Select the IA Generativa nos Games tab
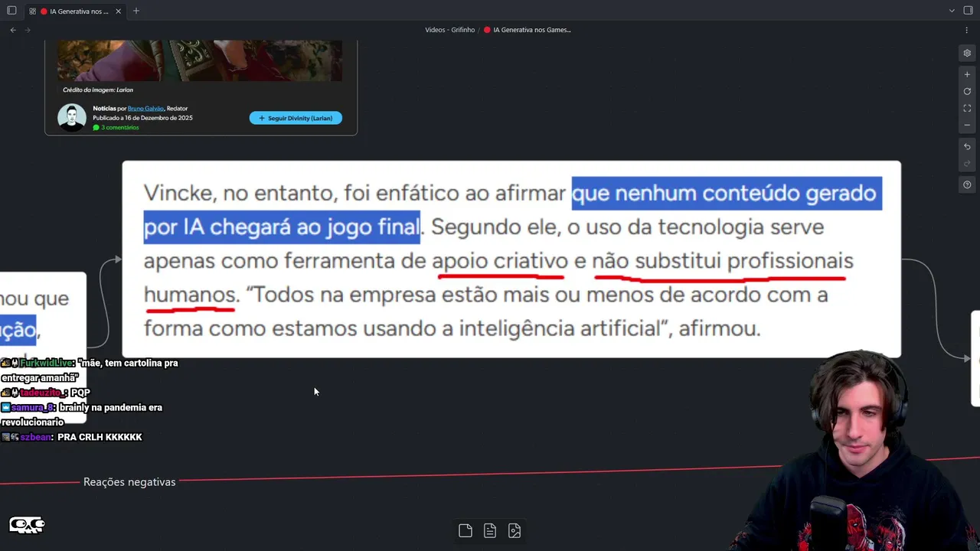The width and height of the screenshot is (980, 551). 75,11
